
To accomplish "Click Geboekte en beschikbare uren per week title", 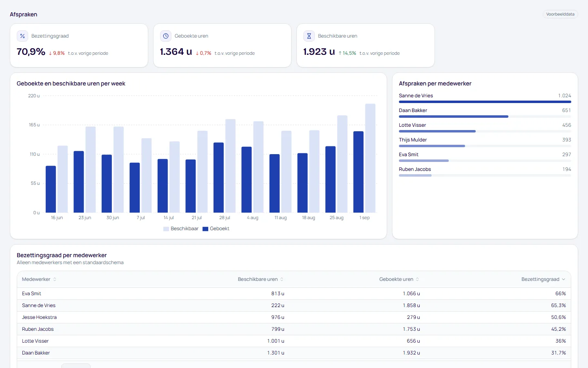I will click(71, 83).
